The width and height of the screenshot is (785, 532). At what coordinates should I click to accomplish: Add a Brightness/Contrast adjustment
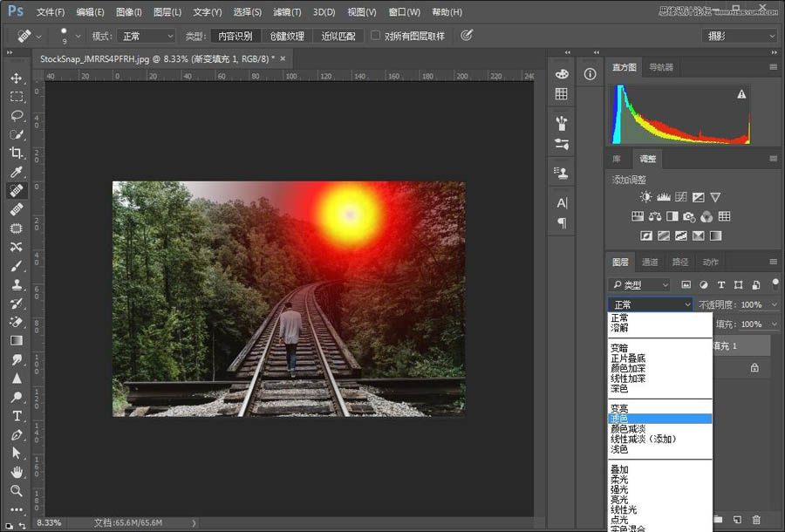pos(645,197)
